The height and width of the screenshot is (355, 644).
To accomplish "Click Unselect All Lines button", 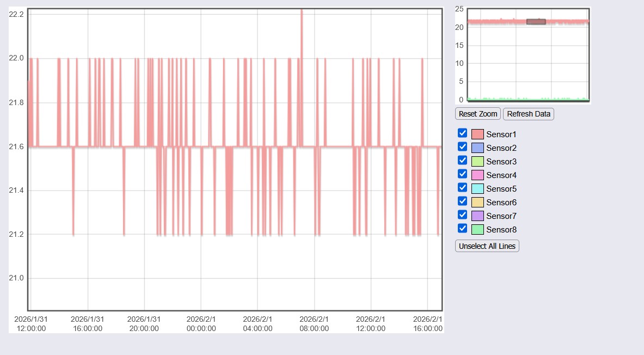I will coord(487,246).
